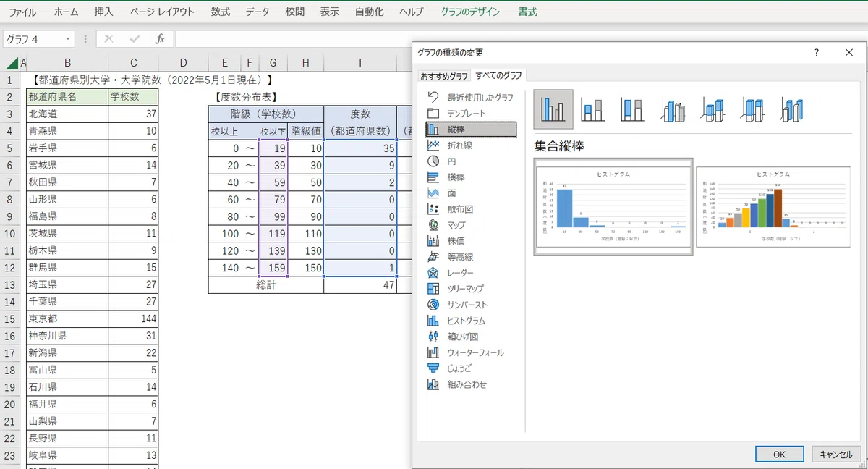Select first histogram preview thumbnail

tap(613, 206)
